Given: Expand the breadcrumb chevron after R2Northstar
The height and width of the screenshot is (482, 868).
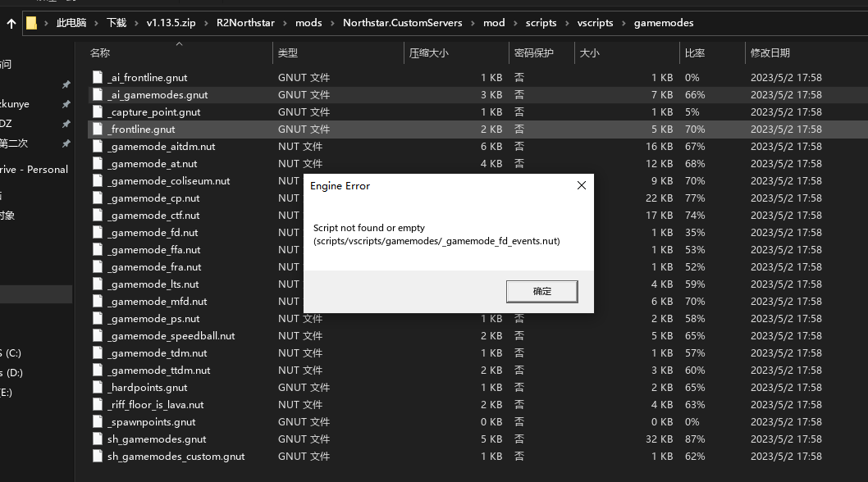Looking at the screenshot, I should point(283,22).
